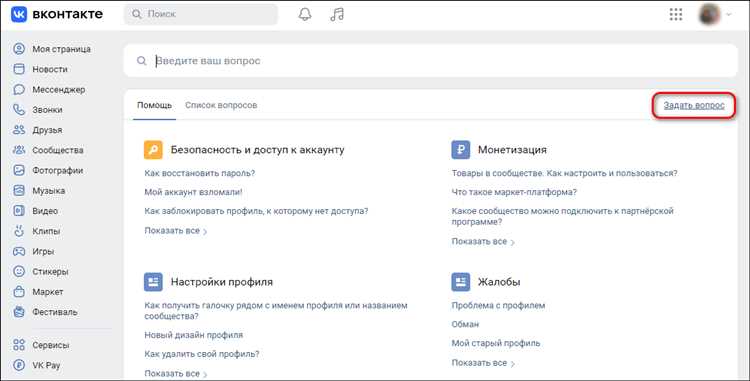Open the services grid icon in header

[675, 14]
